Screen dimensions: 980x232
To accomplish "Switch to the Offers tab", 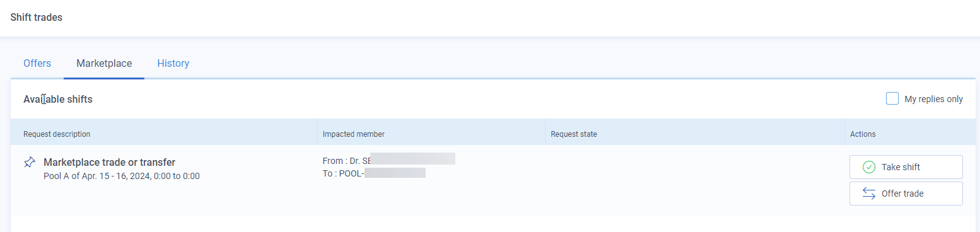I will (37, 63).
